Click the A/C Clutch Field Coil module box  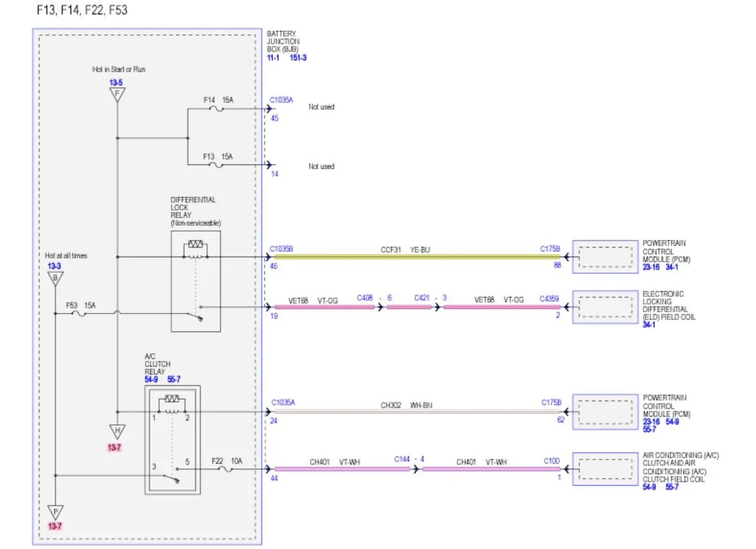[605, 468]
